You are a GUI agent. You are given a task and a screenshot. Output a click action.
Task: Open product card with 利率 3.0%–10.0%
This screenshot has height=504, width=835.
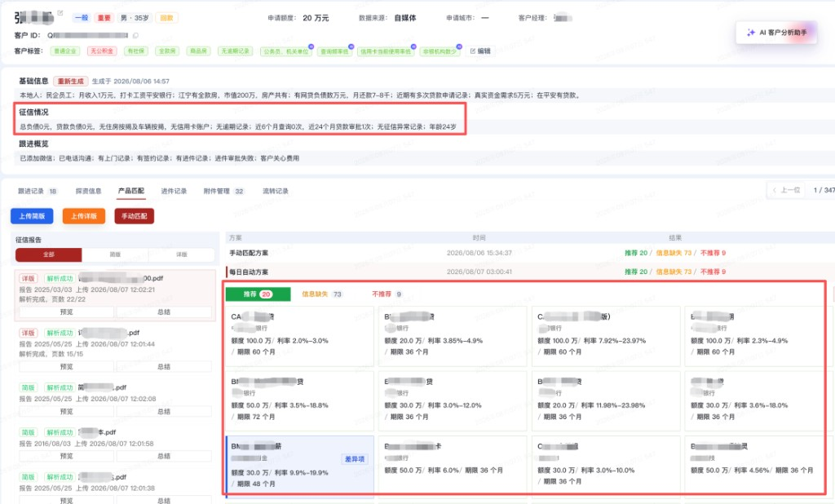(x=606, y=466)
